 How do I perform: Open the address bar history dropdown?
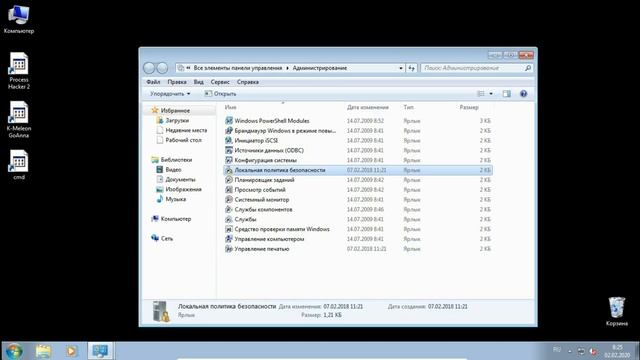401,68
